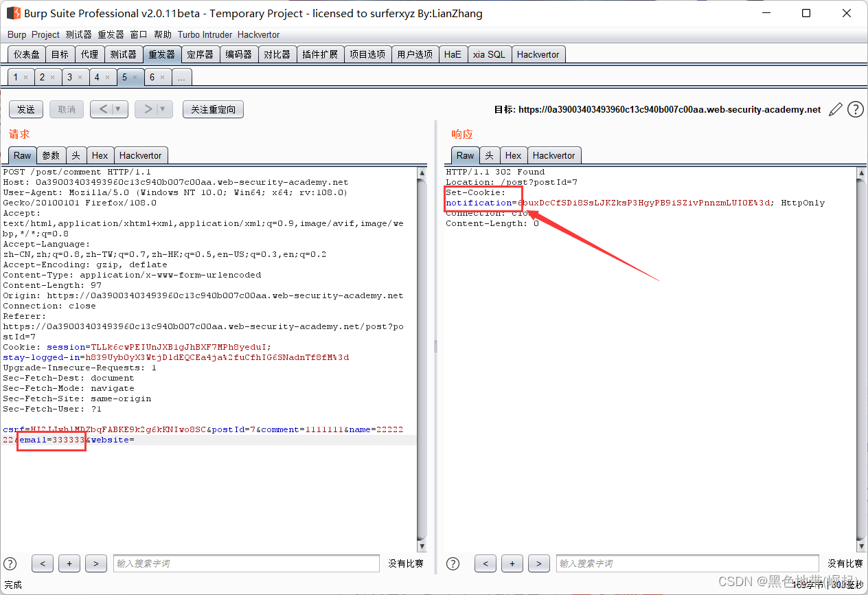Select repeater tab 6

(x=152, y=77)
